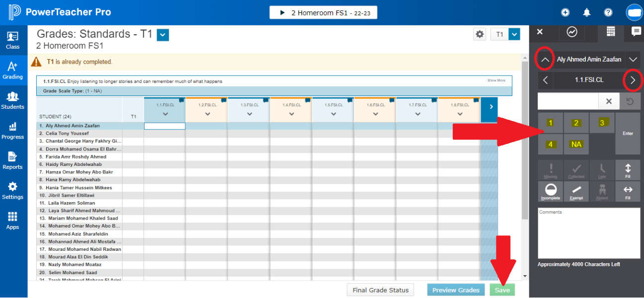Expand the 1.3.FSI.CL column menu
Screen dimensions: 644x298
point(249,114)
